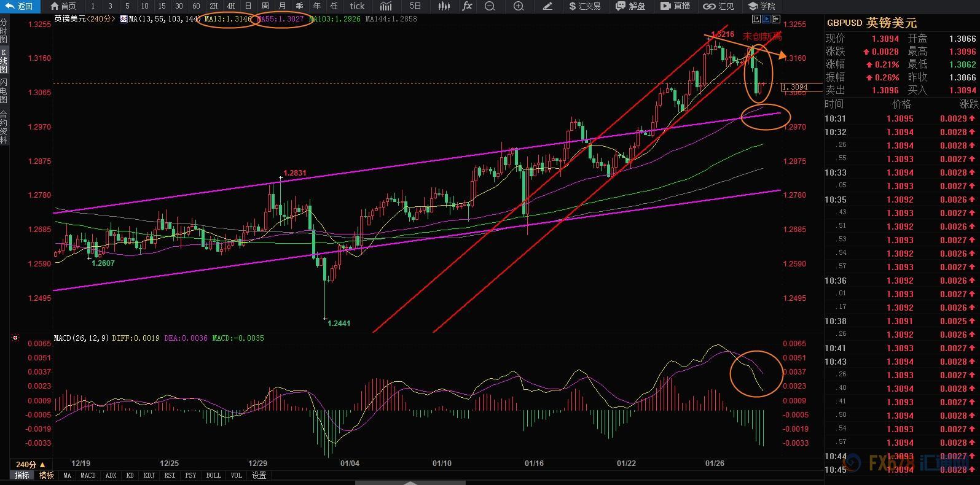
Task: Go to 首页 home page
Action: pos(63,6)
